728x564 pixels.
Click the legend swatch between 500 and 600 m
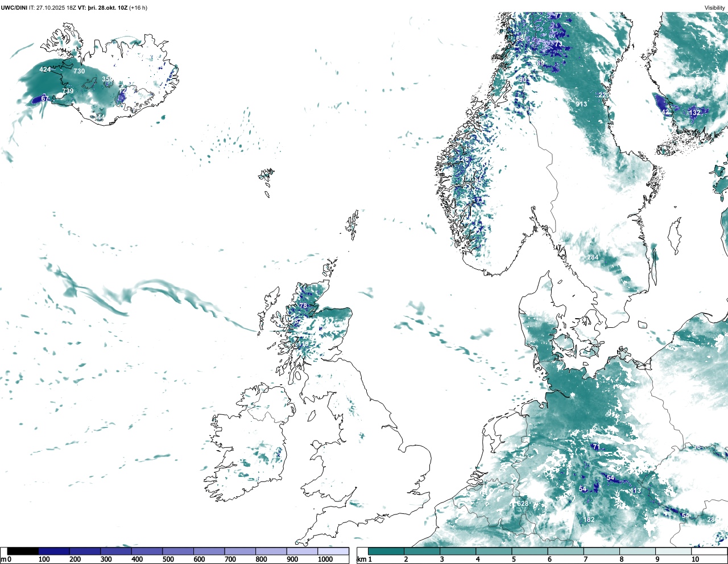point(178,551)
